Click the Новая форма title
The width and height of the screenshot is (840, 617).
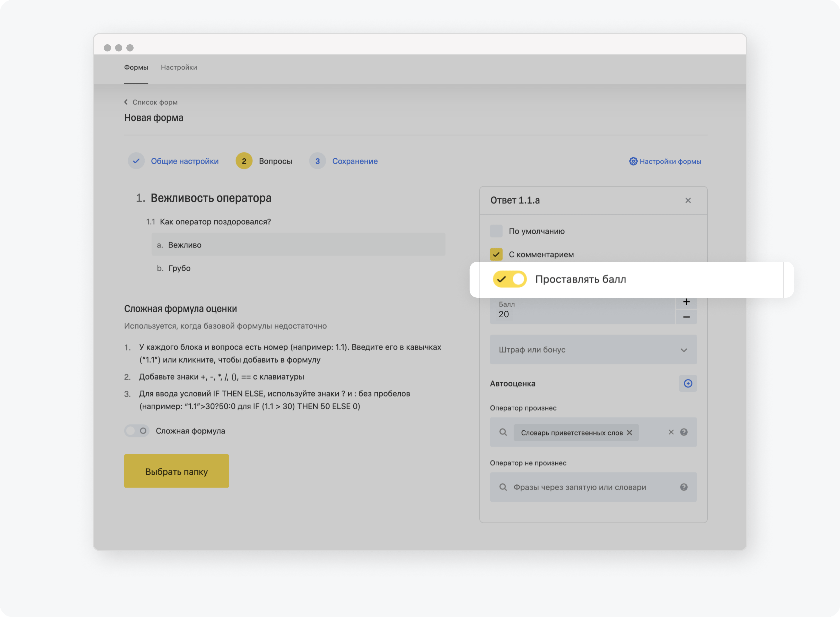[x=153, y=118]
